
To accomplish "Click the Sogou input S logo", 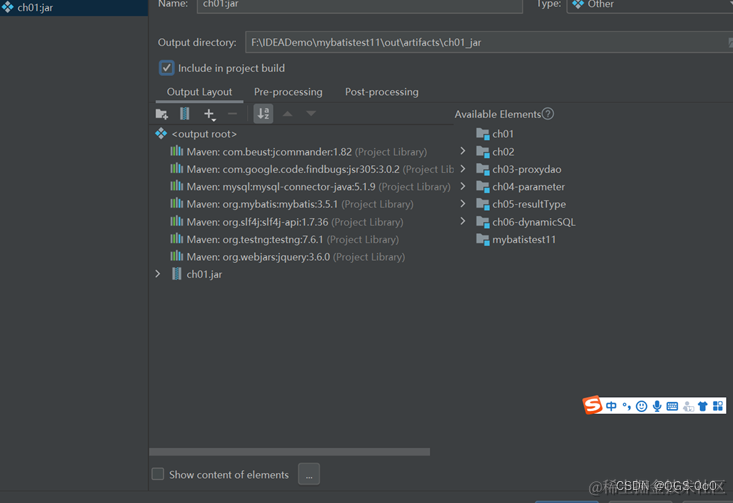I will pyautogui.click(x=592, y=405).
